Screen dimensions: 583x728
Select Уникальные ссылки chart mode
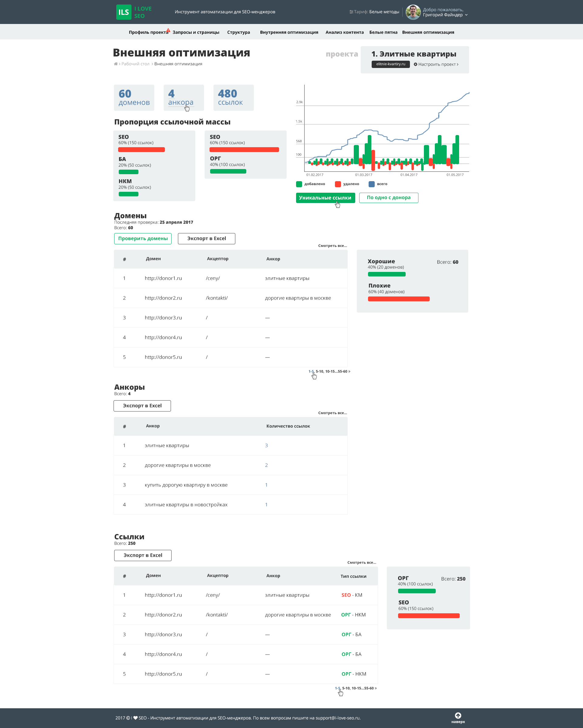325,198
